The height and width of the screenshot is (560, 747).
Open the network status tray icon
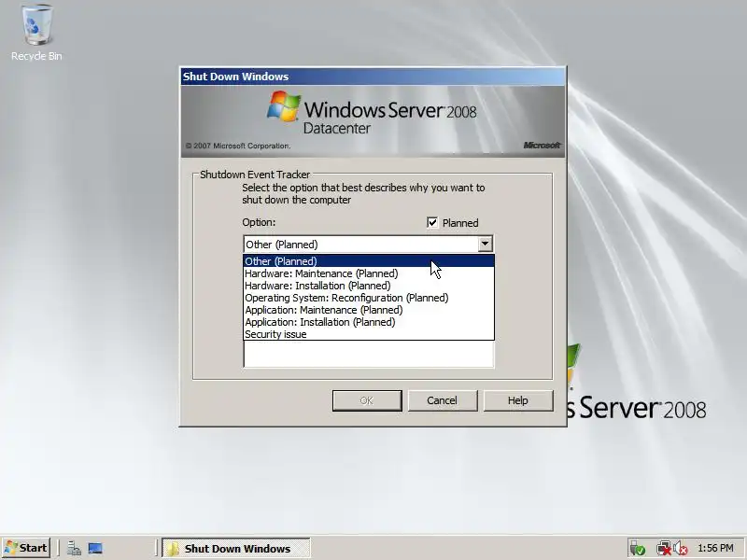click(664, 549)
